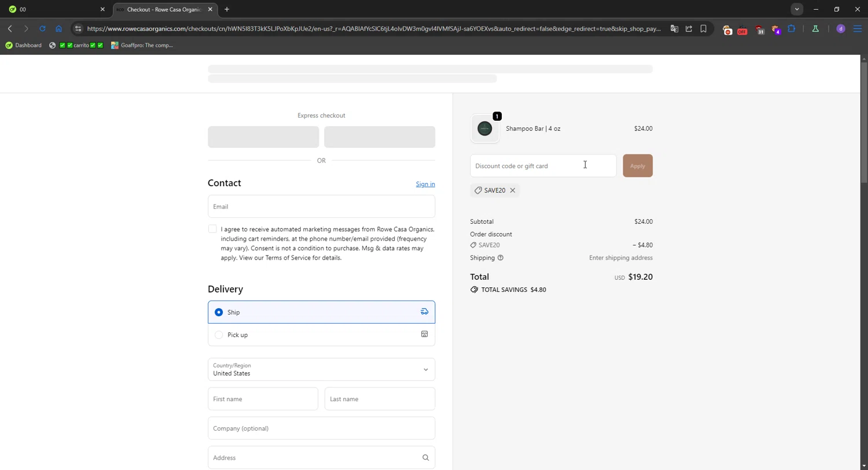Screen dimensions: 868x470
Task: Open the Dashboard bookmark
Action: pyautogui.click(x=24, y=45)
